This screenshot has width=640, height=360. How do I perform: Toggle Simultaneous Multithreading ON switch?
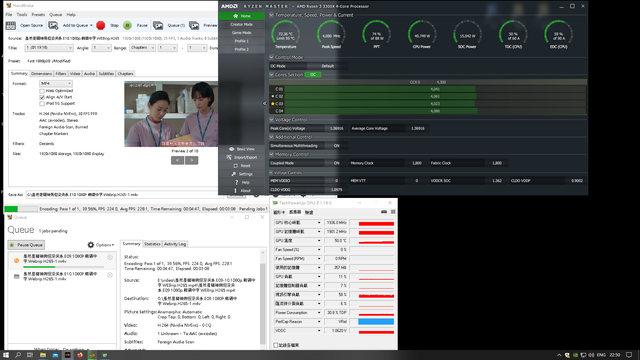(x=336, y=146)
